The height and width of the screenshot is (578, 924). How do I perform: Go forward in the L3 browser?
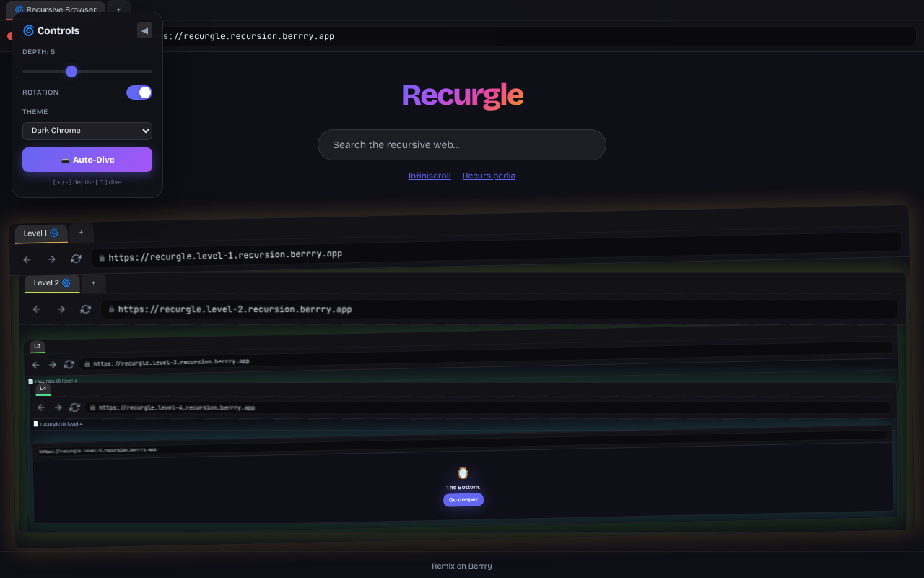[52, 365]
